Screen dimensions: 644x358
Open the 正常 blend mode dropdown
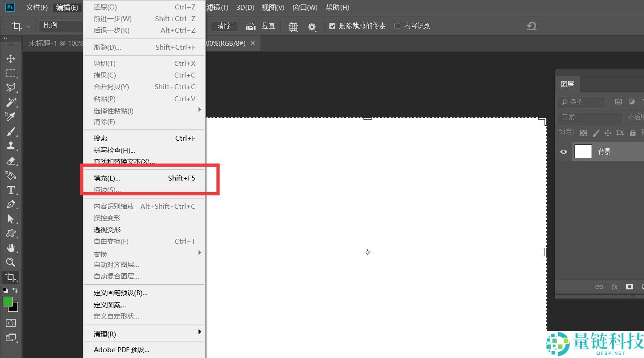click(589, 117)
